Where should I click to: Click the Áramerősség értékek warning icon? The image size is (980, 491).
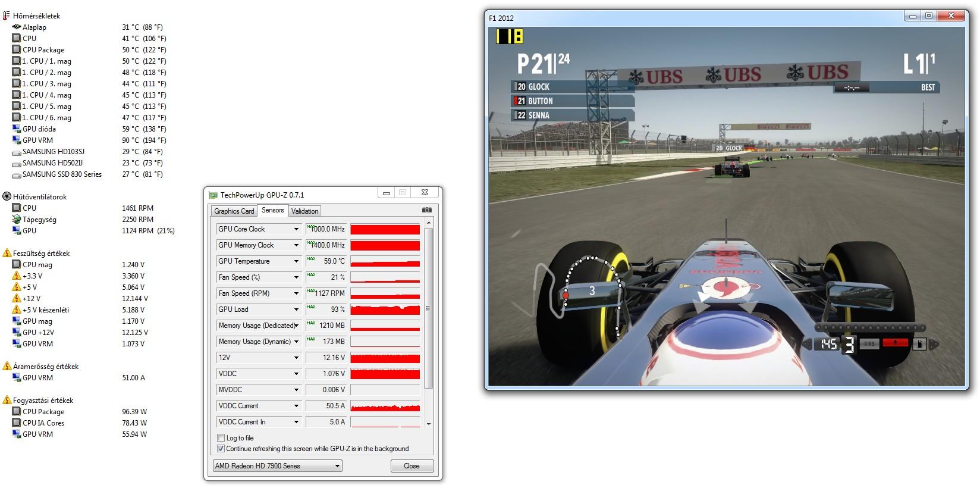[x=7, y=366]
